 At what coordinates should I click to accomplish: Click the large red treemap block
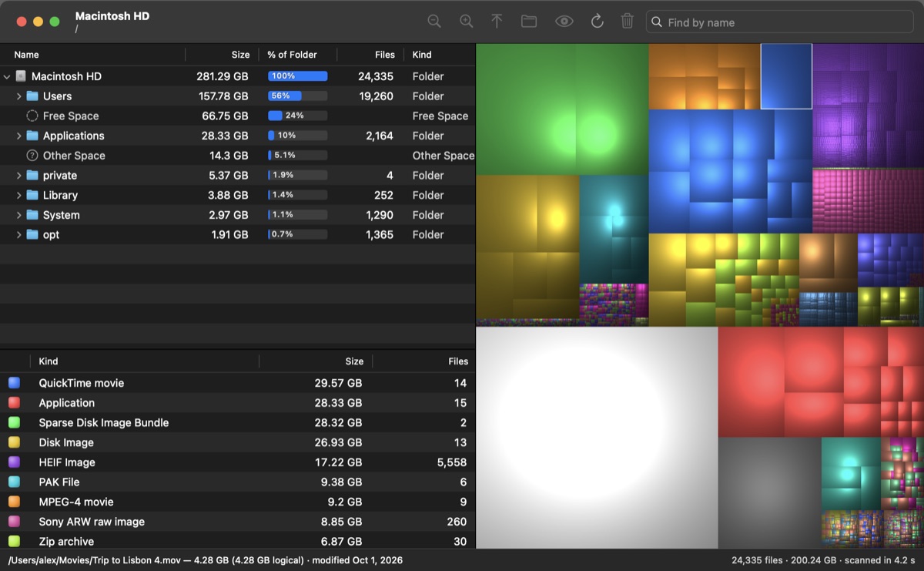coord(752,382)
